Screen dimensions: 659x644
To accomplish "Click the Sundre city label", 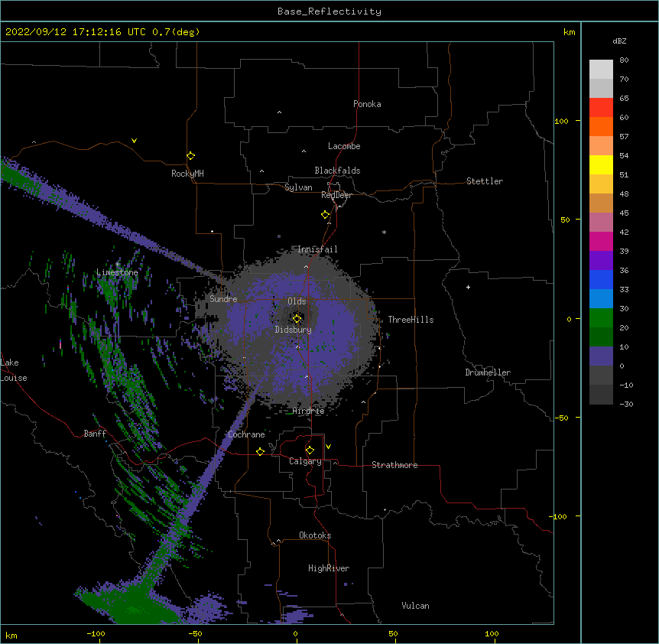I will [x=223, y=299].
